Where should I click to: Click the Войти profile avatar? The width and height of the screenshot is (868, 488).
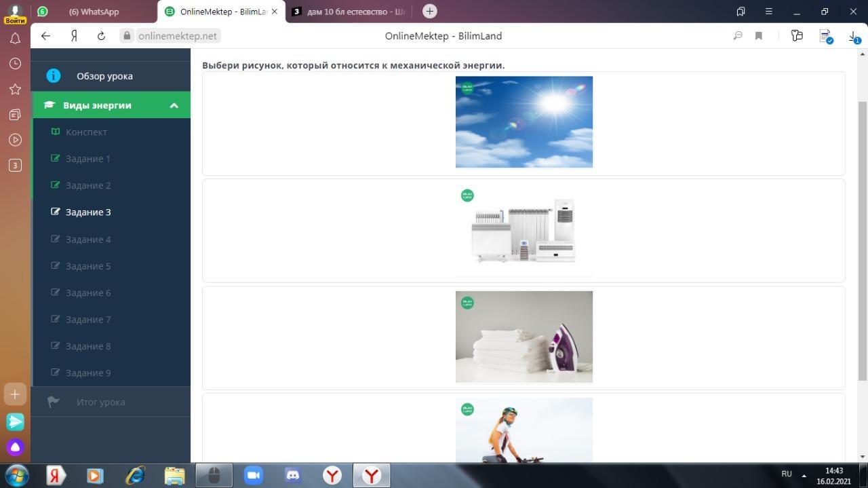[15, 14]
